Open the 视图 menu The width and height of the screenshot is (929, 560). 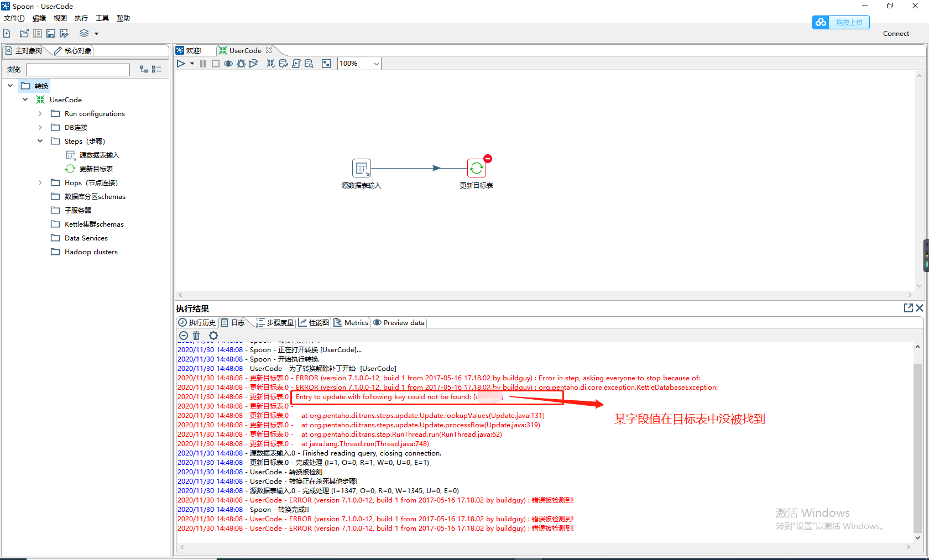tap(60, 18)
